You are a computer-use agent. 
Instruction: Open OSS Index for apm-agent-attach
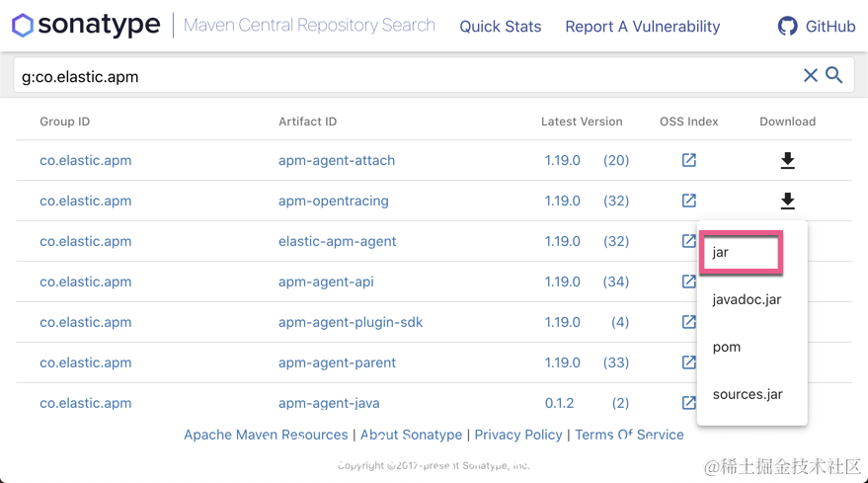coord(688,160)
